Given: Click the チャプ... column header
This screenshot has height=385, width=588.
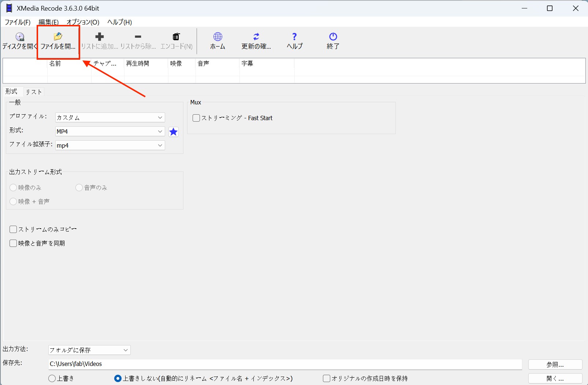Looking at the screenshot, I should pos(108,63).
